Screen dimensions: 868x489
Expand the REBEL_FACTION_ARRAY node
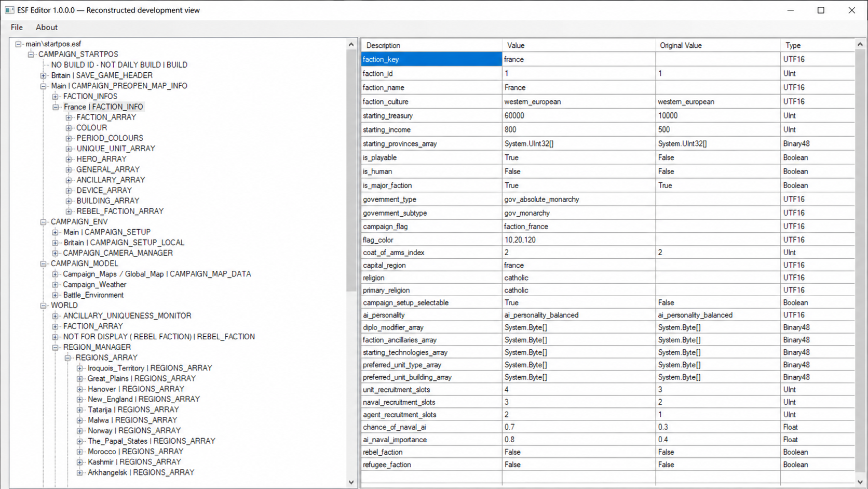pos(69,212)
